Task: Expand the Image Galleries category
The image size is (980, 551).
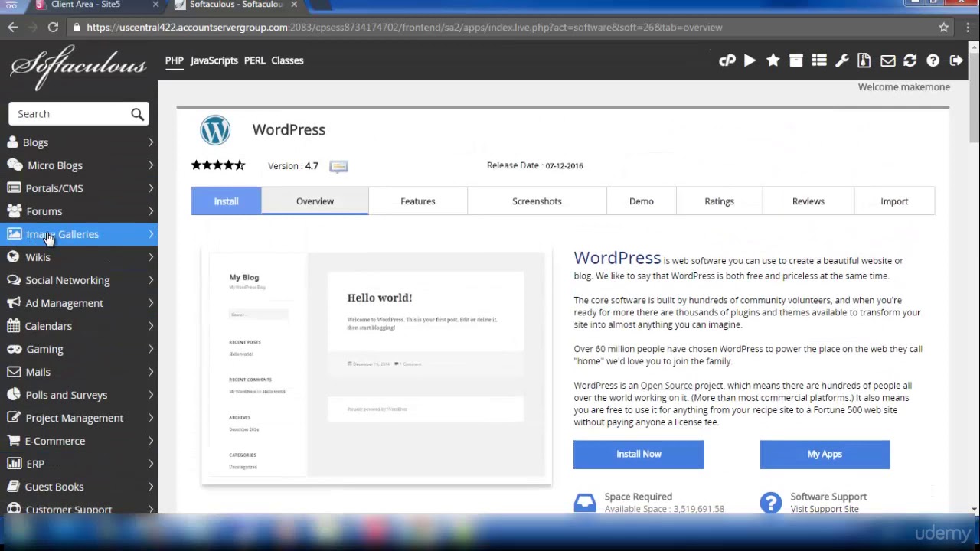Action: 79,234
